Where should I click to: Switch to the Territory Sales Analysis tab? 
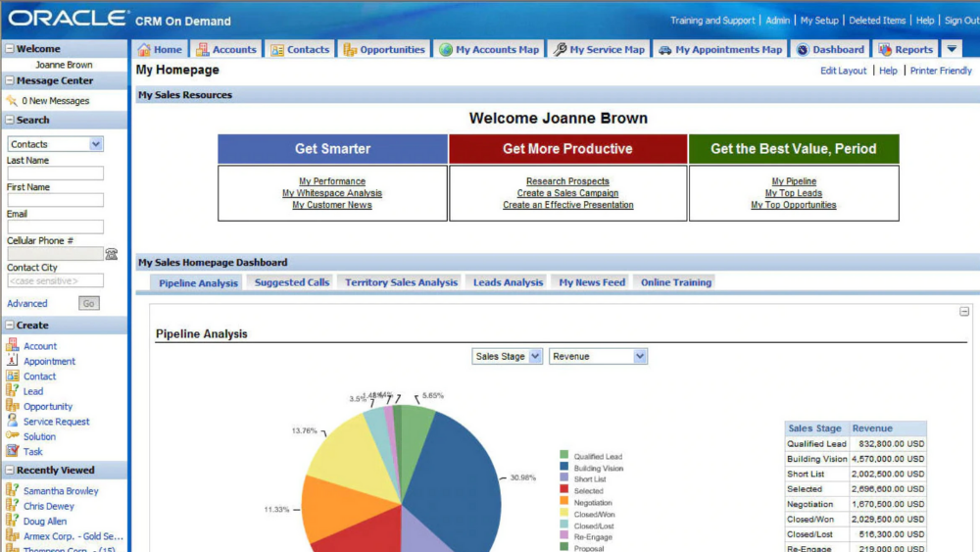click(x=401, y=282)
